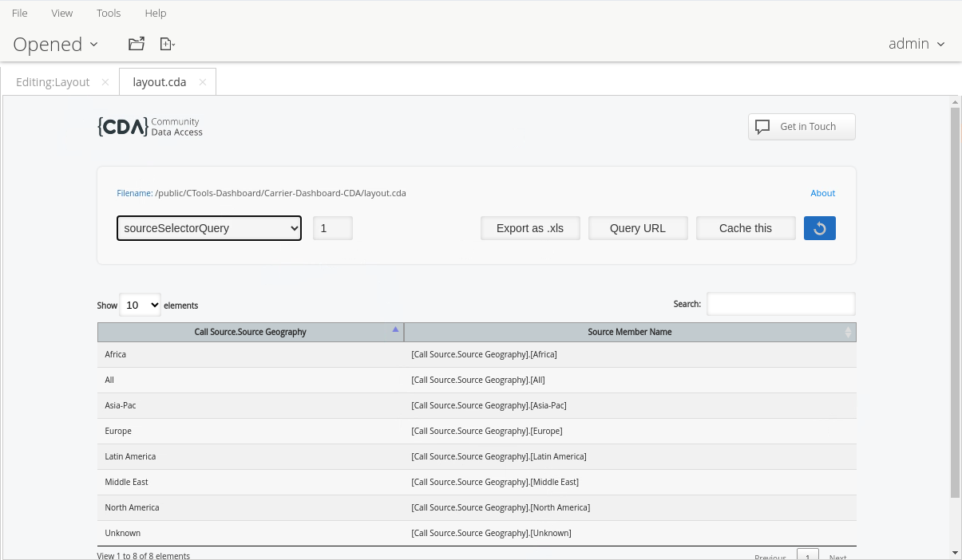The height and width of the screenshot is (560, 962).
Task: Click the CDA Community Data Access logo
Action: pyautogui.click(x=150, y=127)
